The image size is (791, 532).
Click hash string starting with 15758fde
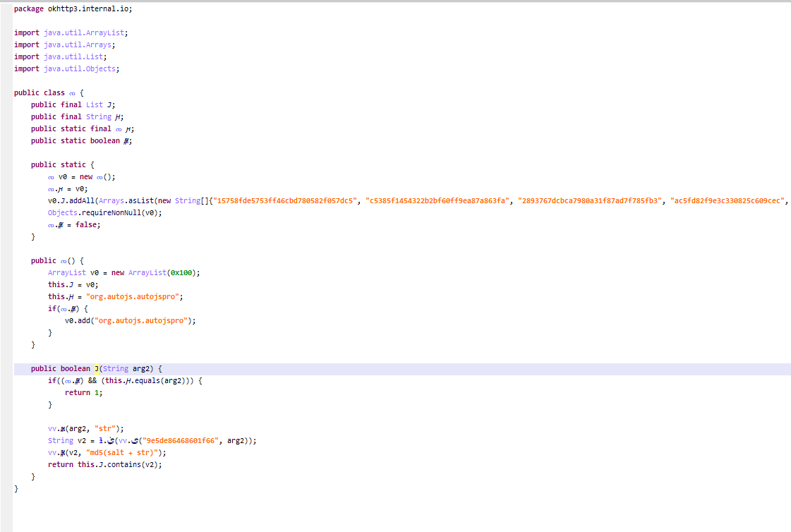pos(287,200)
